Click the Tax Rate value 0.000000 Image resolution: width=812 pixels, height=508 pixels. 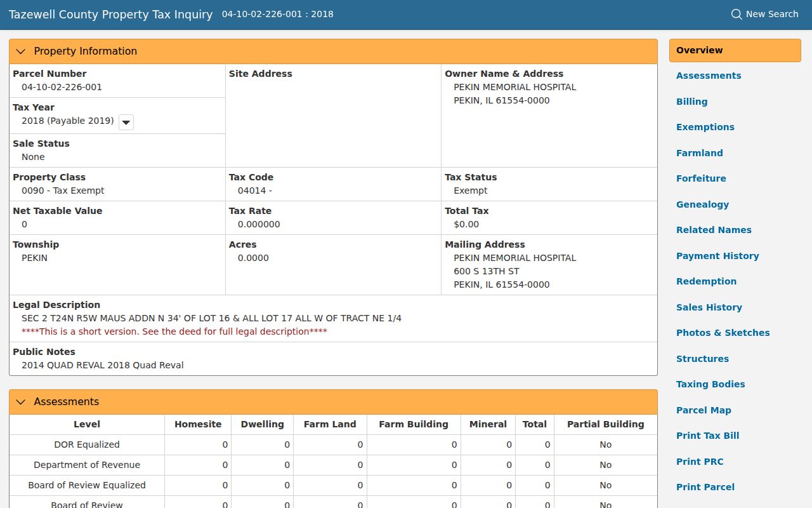point(259,224)
